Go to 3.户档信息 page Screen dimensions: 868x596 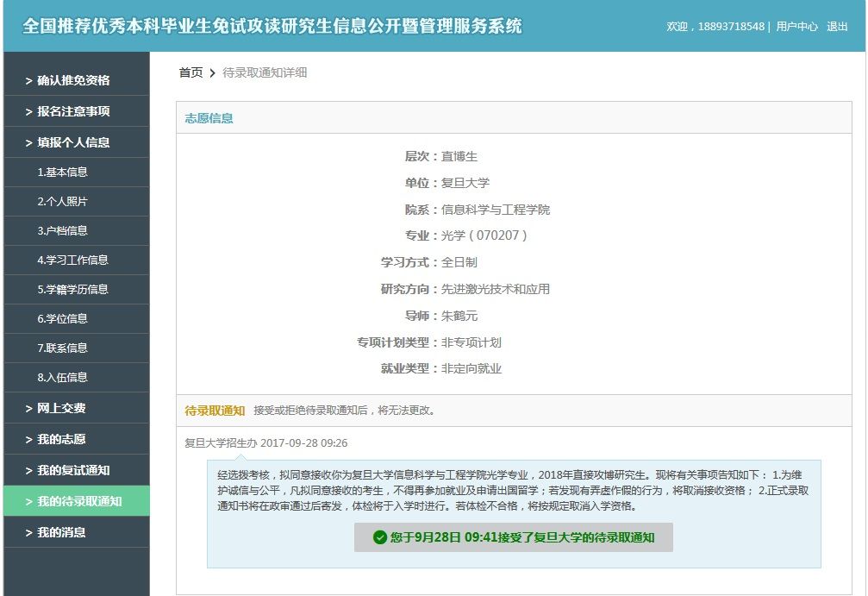62,230
